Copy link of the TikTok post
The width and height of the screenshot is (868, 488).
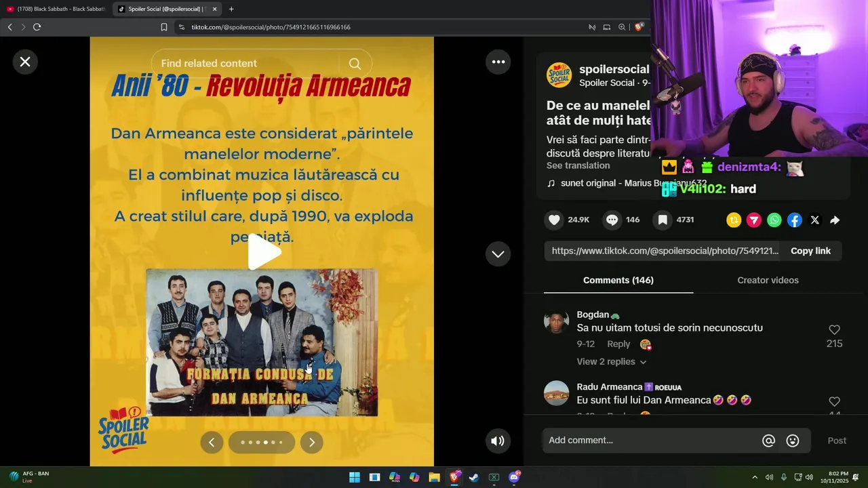point(810,251)
